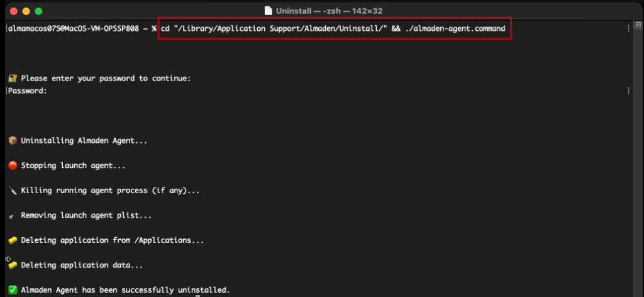Click the package emoji beside Uninstalling Almaden Agent
The height and width of the screenshot is (297, 644).
tap(13, 140)
